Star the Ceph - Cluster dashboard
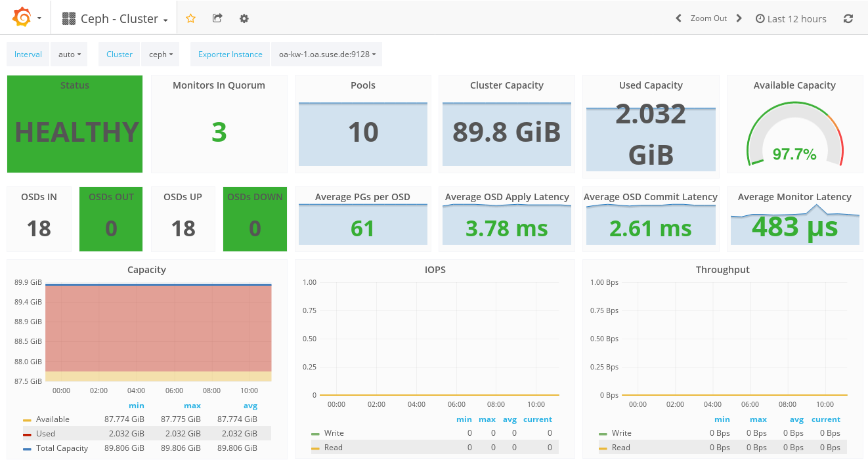 [190, 18]
